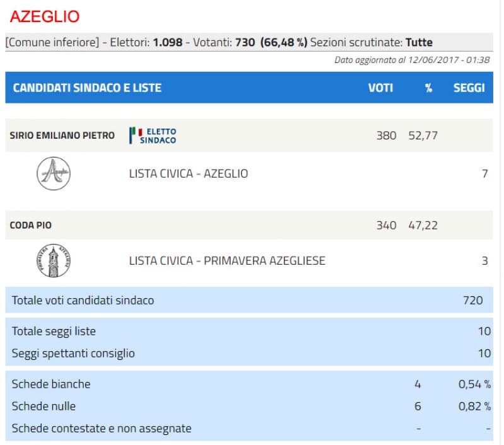The width and height of the screenshot is (504, 445).
Task: Click Schede contestate e non assegnate row
Action: tap(101, 429)
